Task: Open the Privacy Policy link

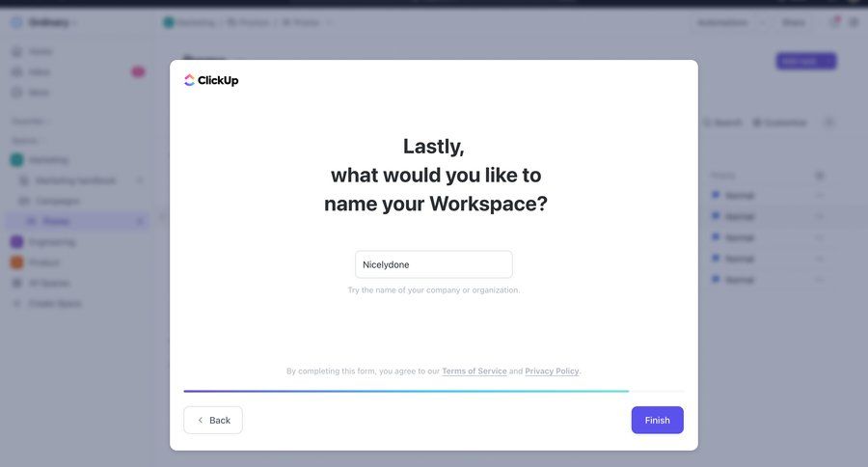Action: [552, 371]
